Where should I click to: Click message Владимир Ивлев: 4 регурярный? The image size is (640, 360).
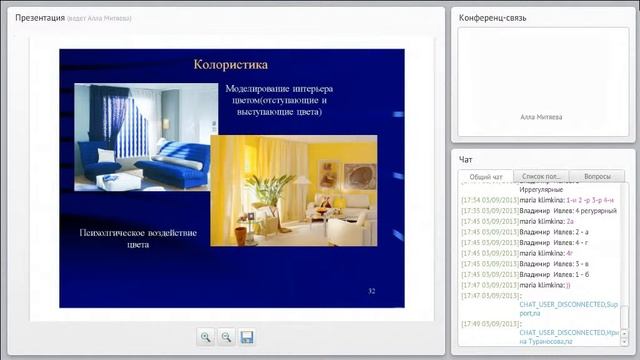[539, 211]
